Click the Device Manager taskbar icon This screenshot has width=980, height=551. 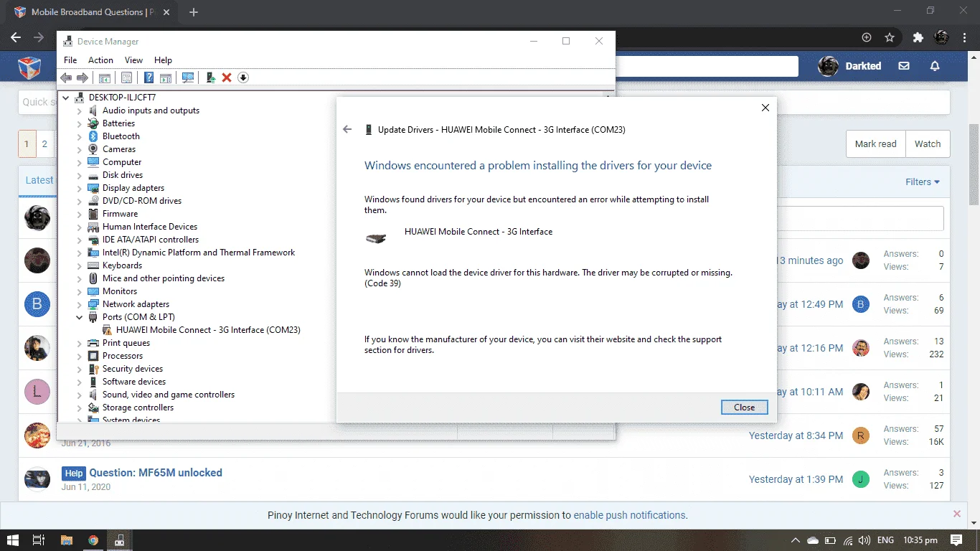tap(120, 540)
